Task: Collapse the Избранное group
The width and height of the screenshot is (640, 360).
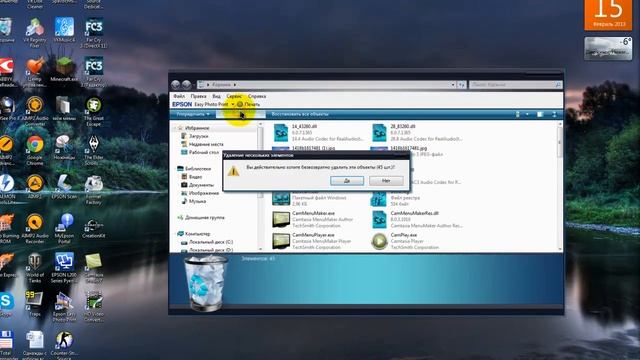Action: [x=176, y=128]
